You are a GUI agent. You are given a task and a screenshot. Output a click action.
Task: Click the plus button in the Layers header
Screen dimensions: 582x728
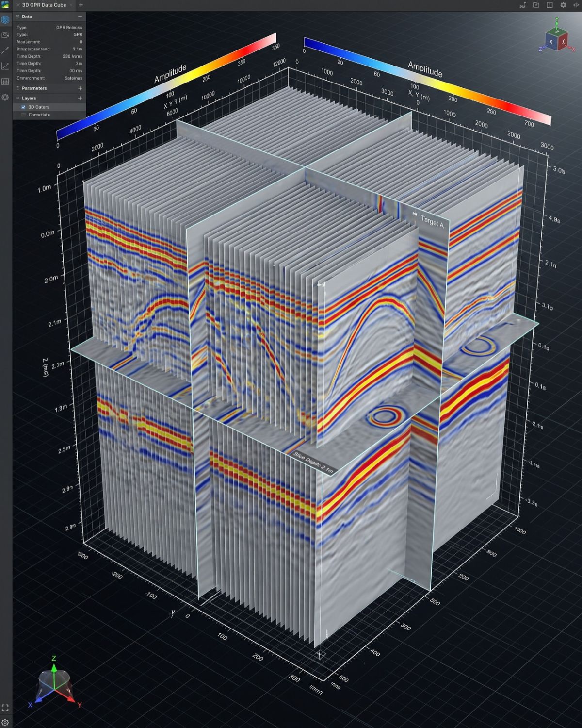80,98
